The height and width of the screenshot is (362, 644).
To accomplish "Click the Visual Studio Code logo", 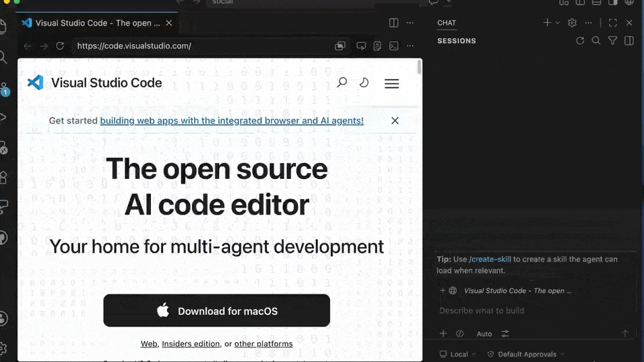I will click(36, 82).
